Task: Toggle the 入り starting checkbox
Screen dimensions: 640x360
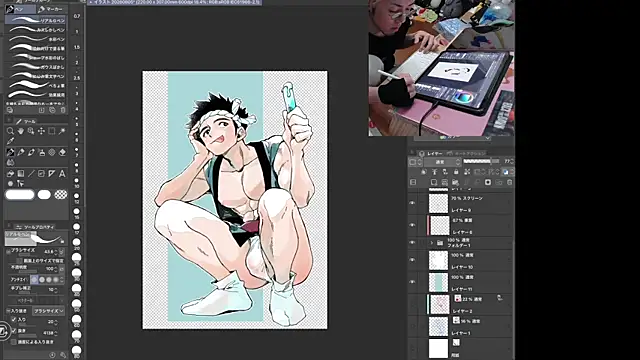Action: click(x=14, y=320)
